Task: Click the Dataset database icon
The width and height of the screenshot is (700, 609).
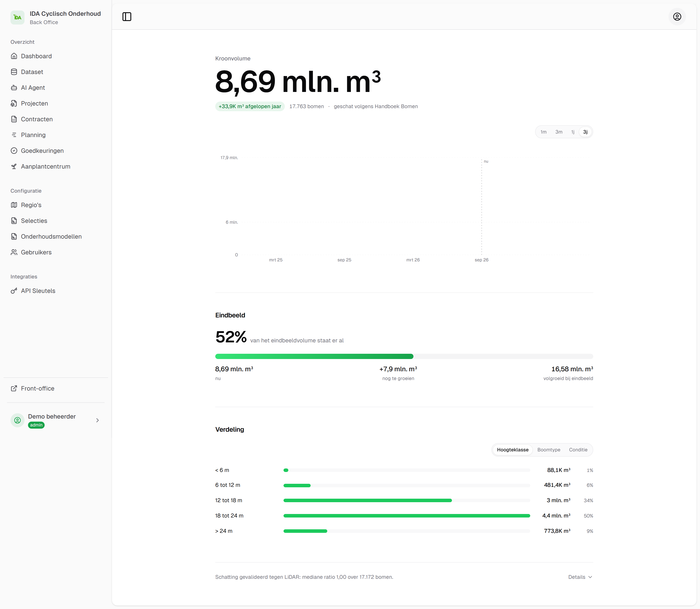Action: coord(14,72)
